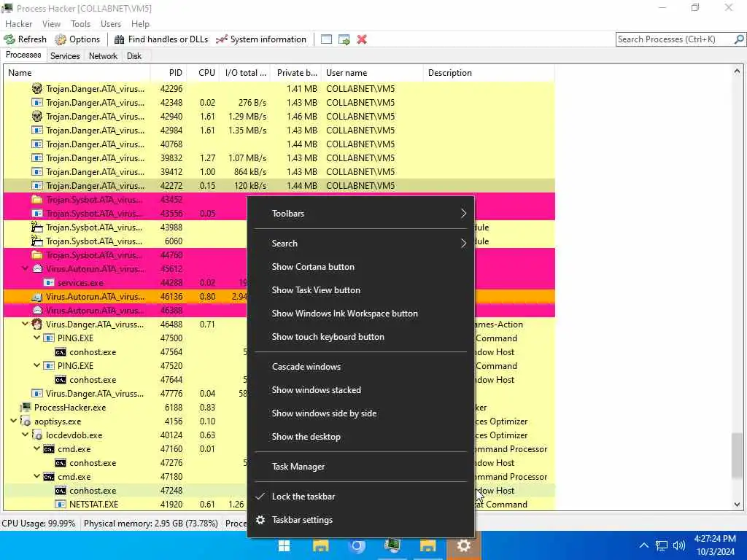Click the red X kill-window toolbar icon

click(362, 39)
